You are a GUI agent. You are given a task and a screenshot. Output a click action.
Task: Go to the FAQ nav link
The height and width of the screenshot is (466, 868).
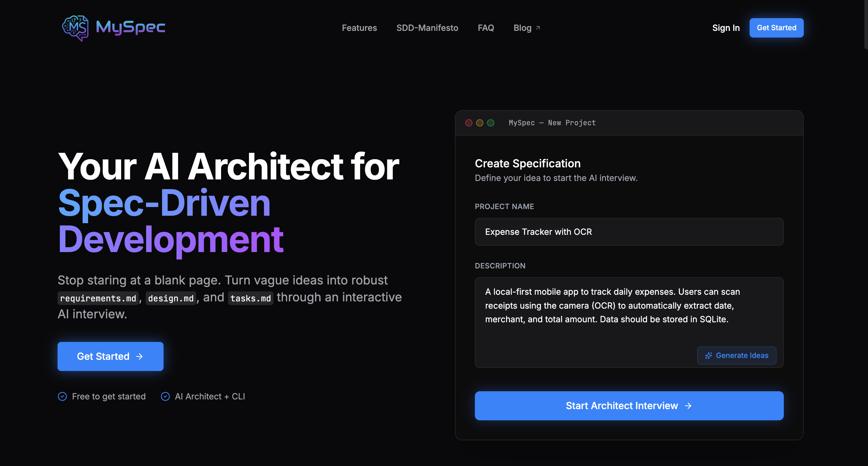point(485,28)
